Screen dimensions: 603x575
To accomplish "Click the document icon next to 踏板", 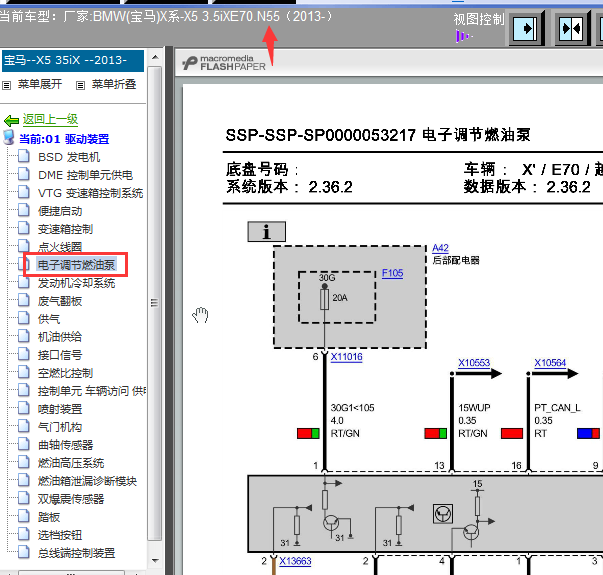I will [x=23, y=516].
